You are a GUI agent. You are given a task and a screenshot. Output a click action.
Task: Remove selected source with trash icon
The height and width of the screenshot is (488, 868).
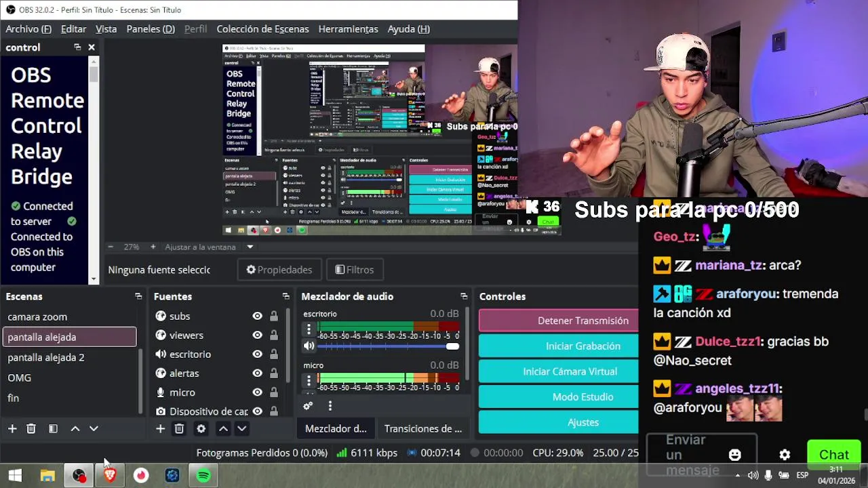(179, 428)
